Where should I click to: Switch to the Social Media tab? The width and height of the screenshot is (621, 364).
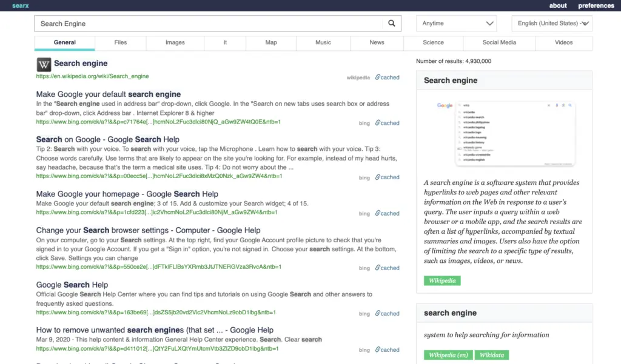[499, 43]
